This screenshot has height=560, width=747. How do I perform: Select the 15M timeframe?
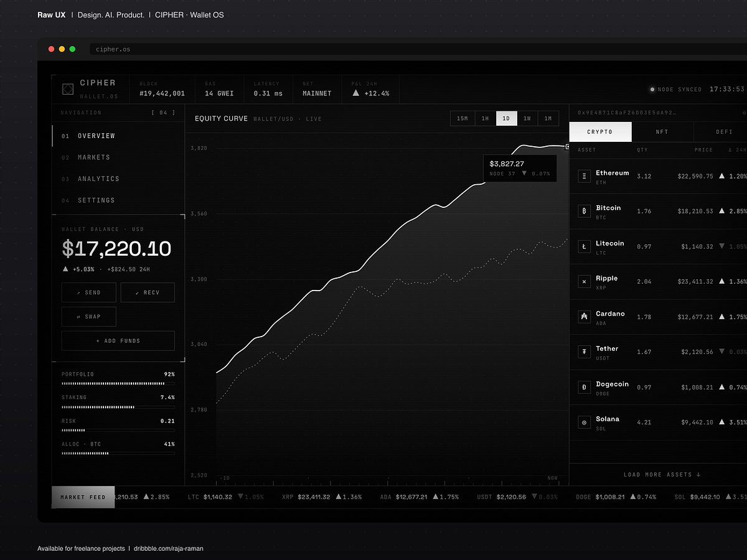463,118
